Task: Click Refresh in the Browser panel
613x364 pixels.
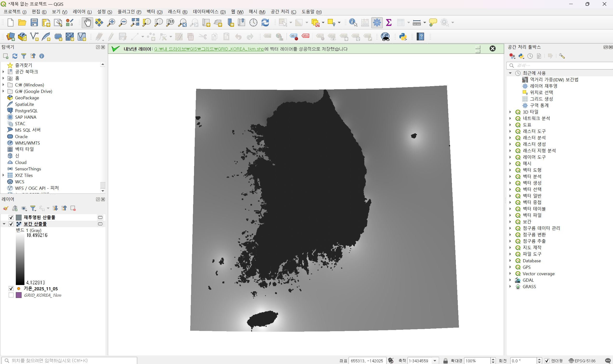Action: point(15,56)
